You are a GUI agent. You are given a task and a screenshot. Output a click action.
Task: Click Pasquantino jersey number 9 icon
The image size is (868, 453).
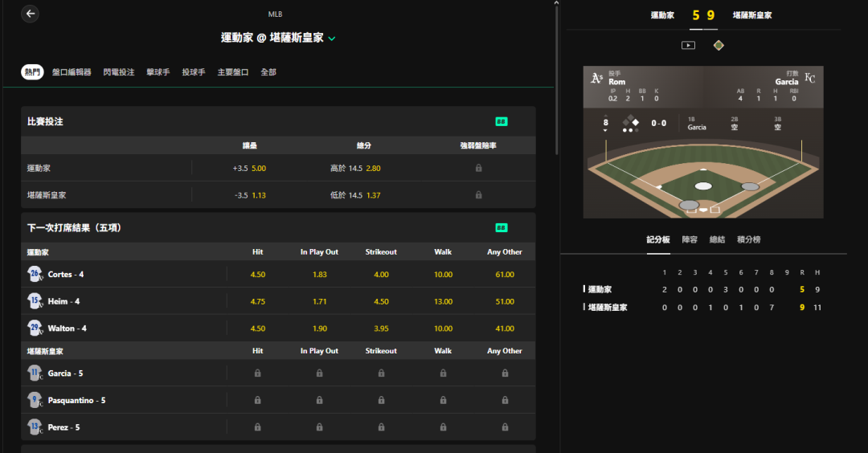(x=35, y=400)
